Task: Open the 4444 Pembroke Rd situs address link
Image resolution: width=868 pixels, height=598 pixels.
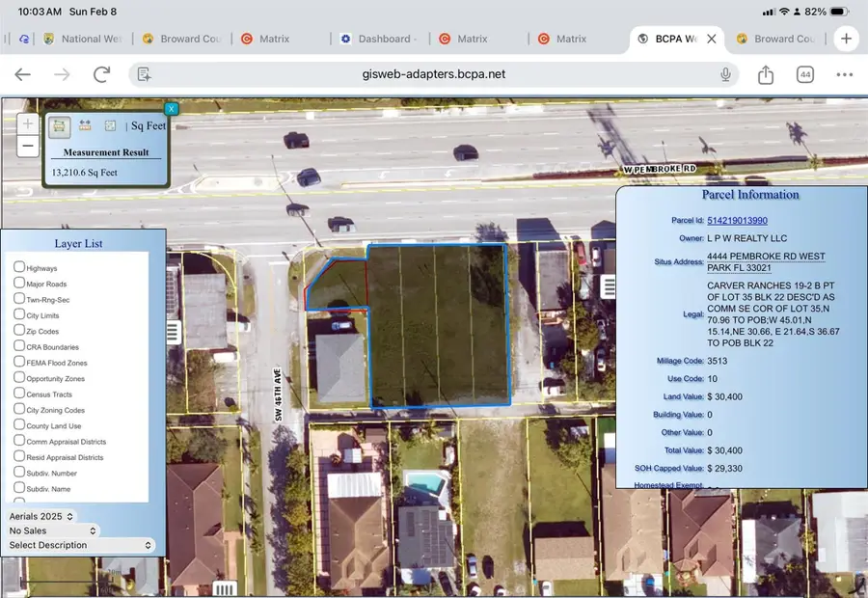Action: click(x=765, y=257)
